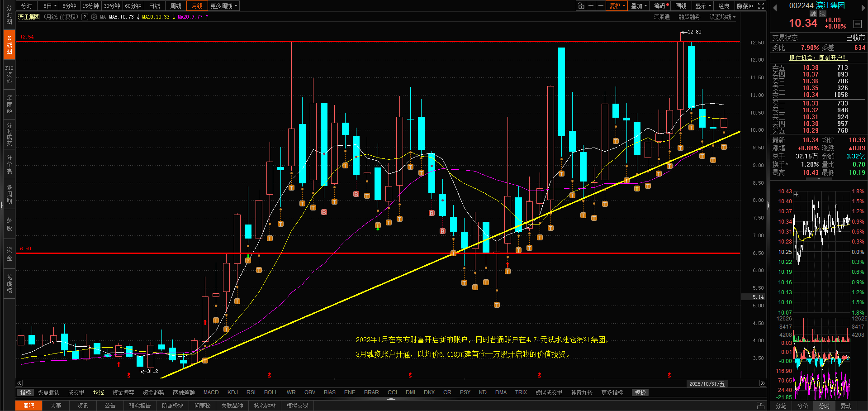Switch to the 日线 daily chart tab

coord(155,6)
